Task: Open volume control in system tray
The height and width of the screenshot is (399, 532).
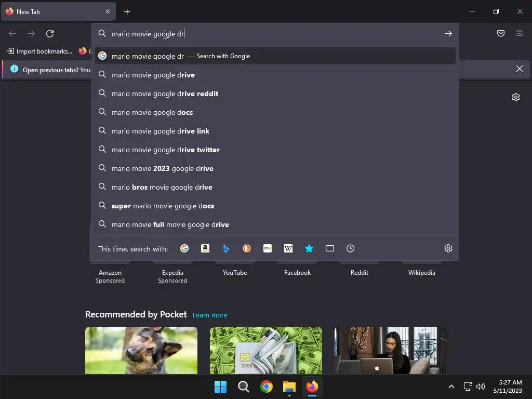Action: pos(481,387)
